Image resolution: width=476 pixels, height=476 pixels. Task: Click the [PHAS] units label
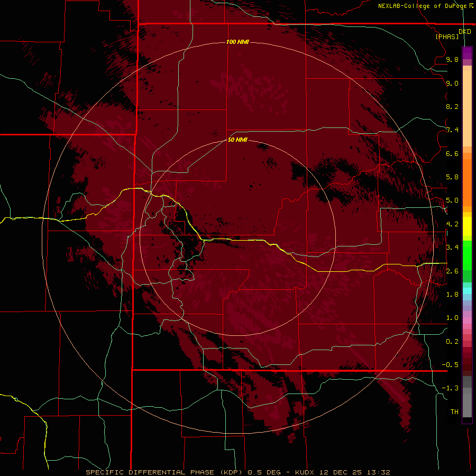[x=447, y=36]
